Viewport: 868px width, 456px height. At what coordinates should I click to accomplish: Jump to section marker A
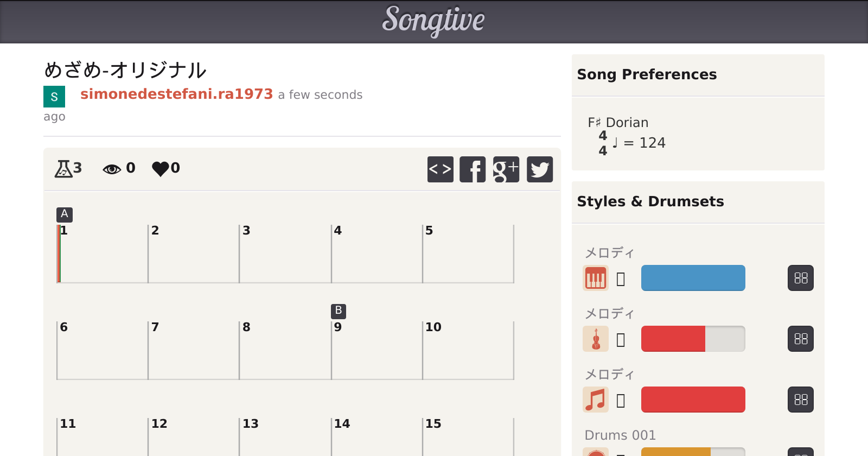tap(64, 214)
